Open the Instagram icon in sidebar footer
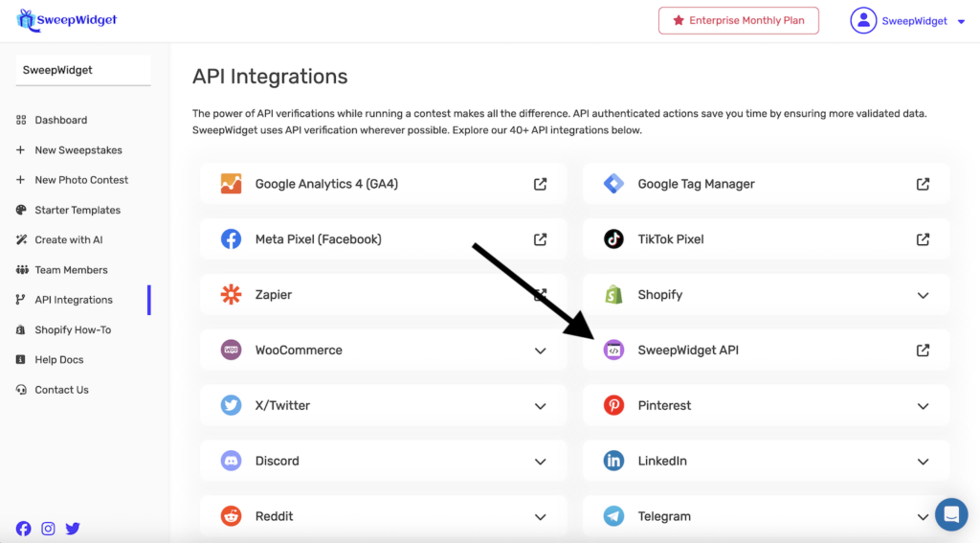This screenshot has height=543, width=980. (48, 528)
